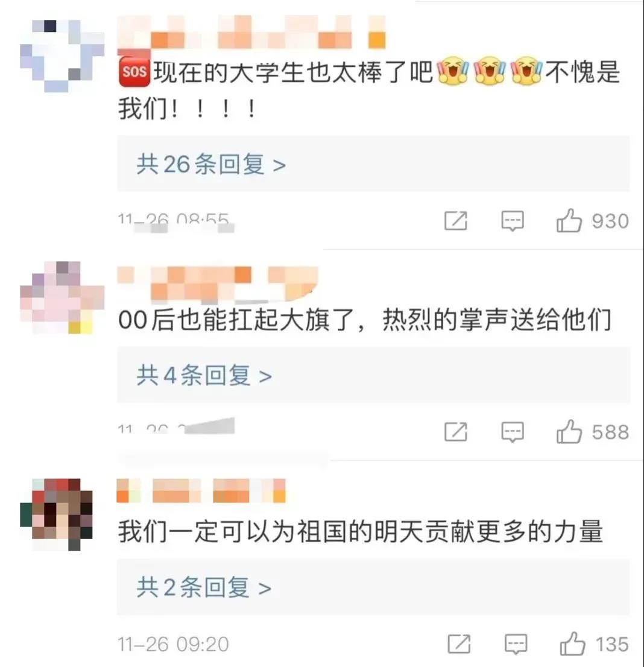Open the second commenter's username
This screenshot has width=644, height=667.
tap(218, 283)
